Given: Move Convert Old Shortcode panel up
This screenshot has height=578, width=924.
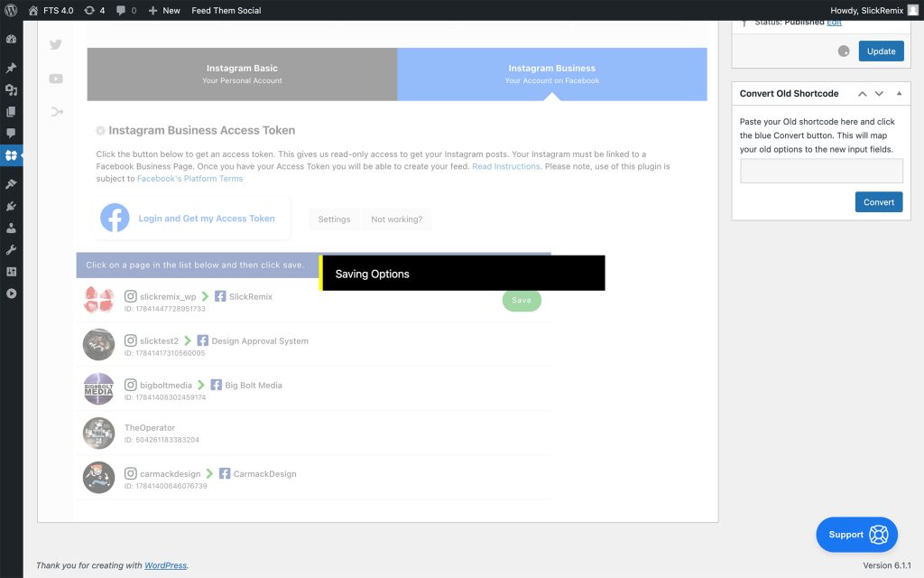Looking at the screenshot, I should click(x=862, y=94).
